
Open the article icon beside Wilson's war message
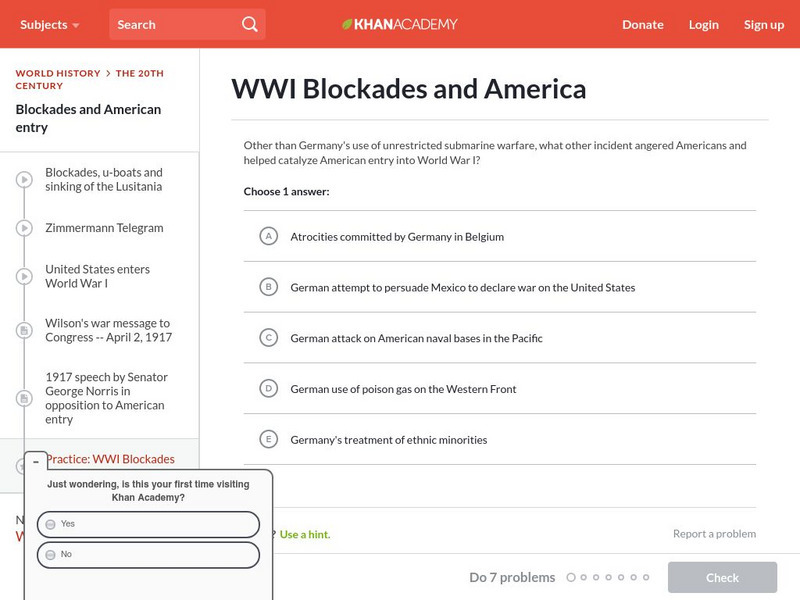24,330
